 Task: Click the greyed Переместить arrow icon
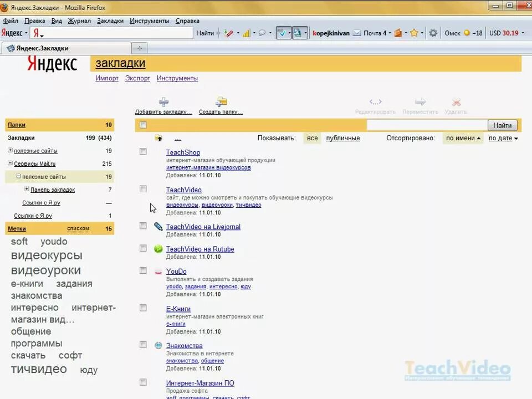coord(420,102)
